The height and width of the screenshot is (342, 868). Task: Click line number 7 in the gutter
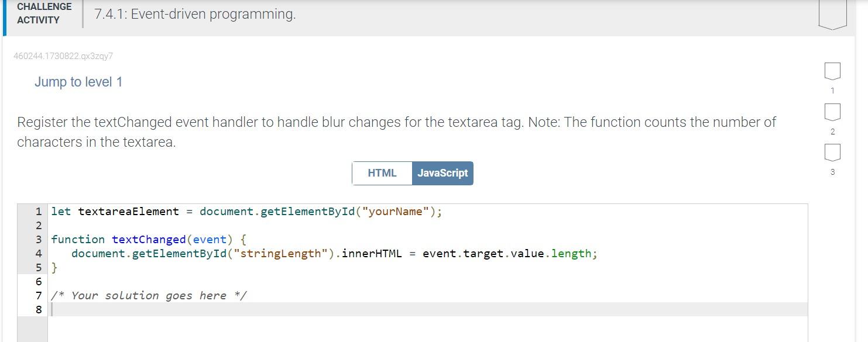[38, 295]
